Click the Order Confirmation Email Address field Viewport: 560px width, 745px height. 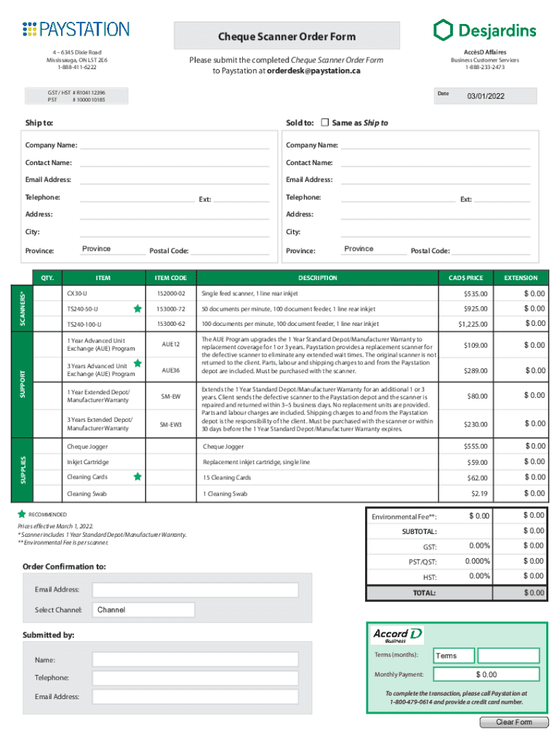click(195, 589)
